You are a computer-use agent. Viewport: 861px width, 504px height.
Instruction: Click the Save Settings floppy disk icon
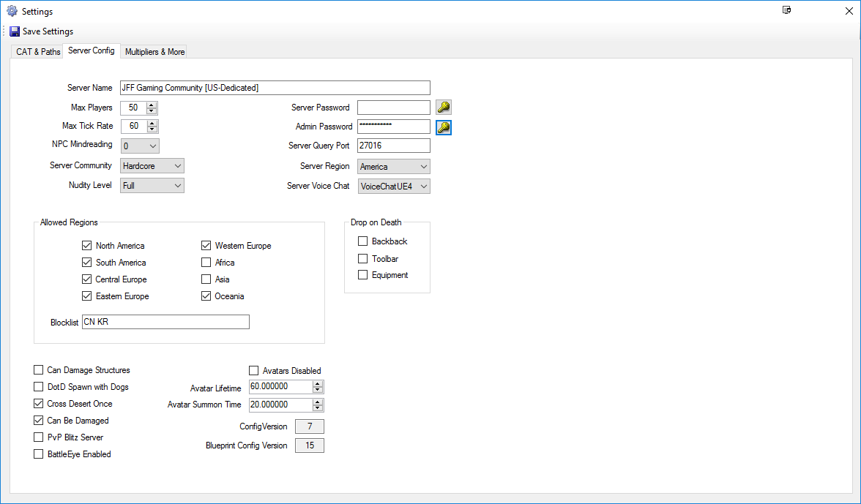point(15,31)
